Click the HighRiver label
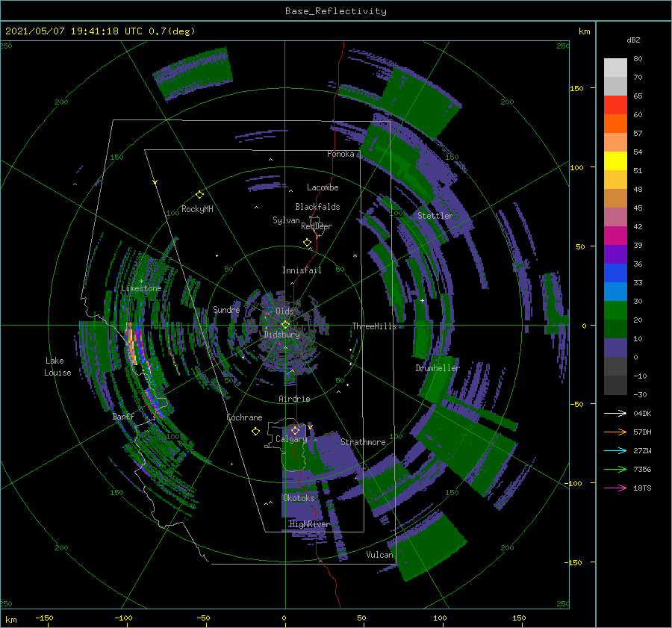The image size is (672, 628). coord(309,524)
